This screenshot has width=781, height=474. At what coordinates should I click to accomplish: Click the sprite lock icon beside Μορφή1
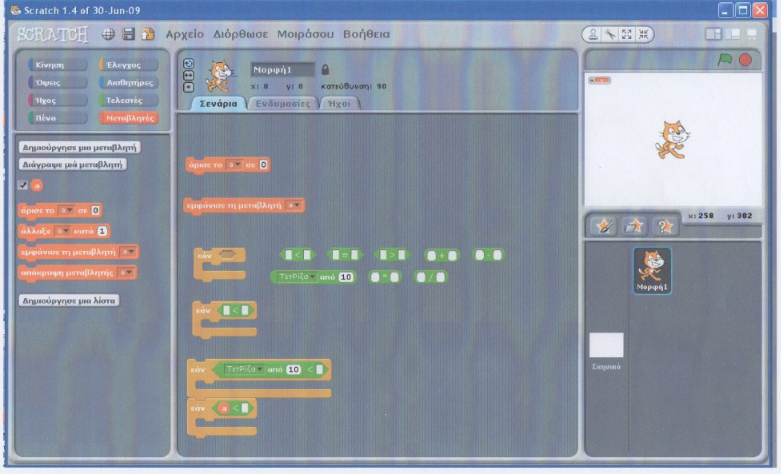pyautogui.click(x=325, y=69)
